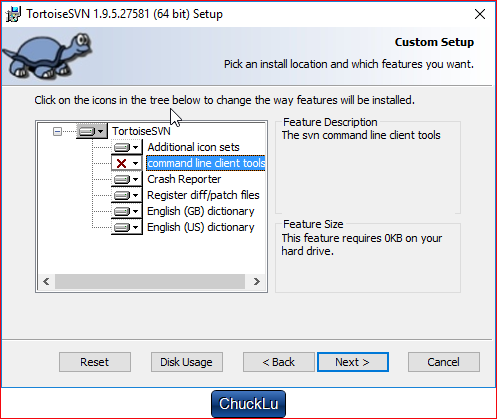Open install dropdown for English (US) dictionary
The image size is (497, 419).
(127, 227)
